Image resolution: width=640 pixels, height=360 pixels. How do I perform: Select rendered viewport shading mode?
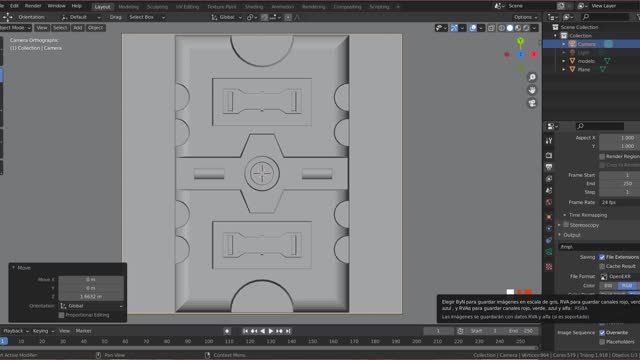(526, 28)
